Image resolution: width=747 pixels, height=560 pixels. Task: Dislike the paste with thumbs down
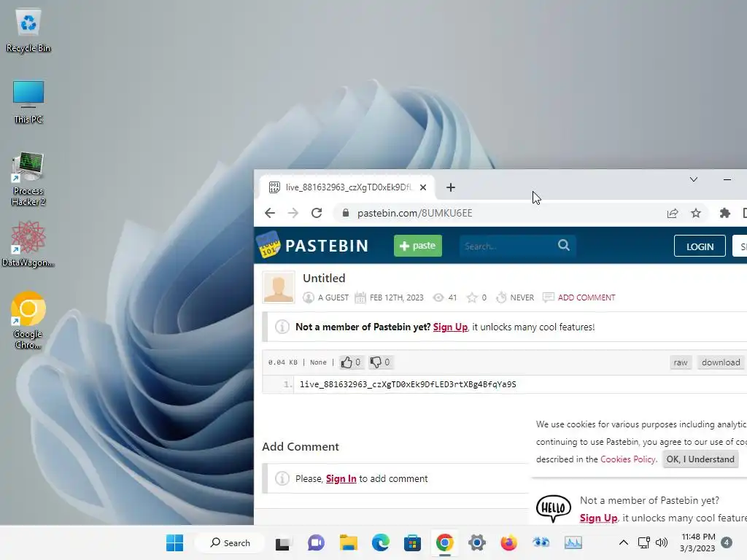tap(379, 362)
